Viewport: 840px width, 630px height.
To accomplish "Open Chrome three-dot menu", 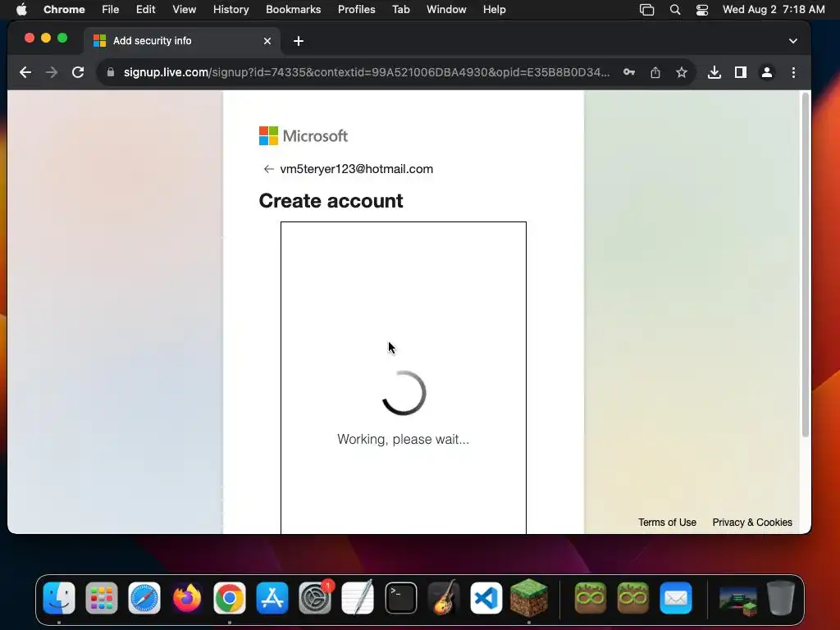I will click(x=793, y=72).
